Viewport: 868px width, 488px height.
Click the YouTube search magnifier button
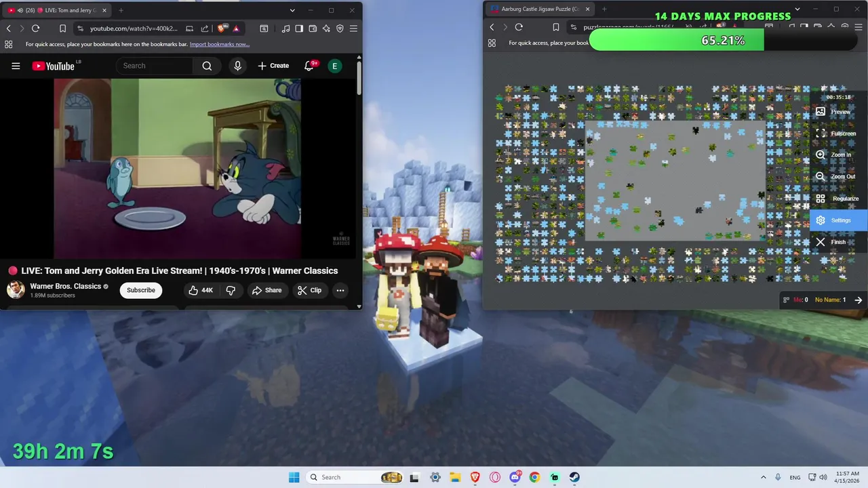pyautogui.click(x=207, y=66)
